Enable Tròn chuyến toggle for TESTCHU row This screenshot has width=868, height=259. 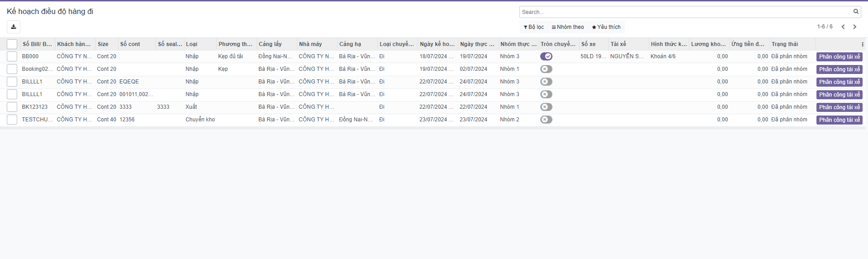point(546,120)
